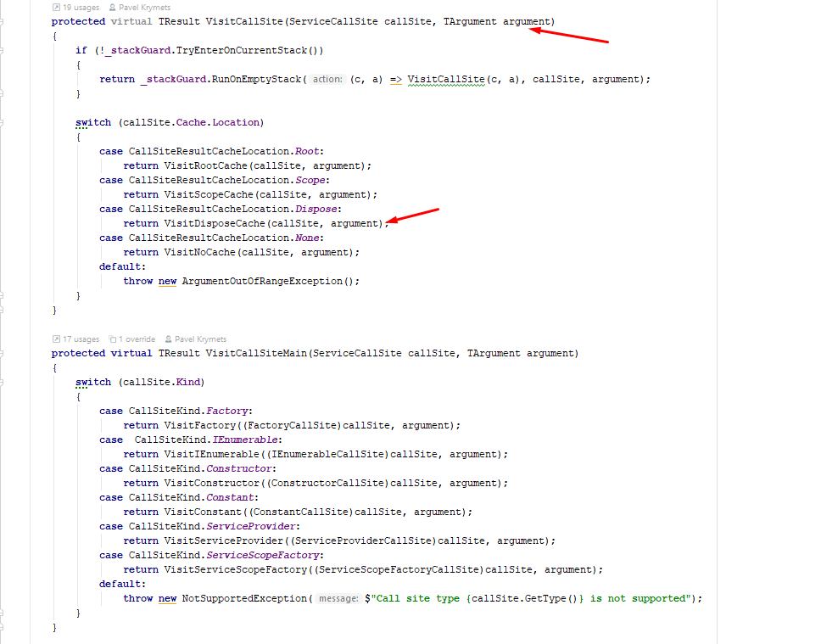Screen dimensions: 821x644
Task: Click the Scope enum member
Action: click(x=310, y=180)
